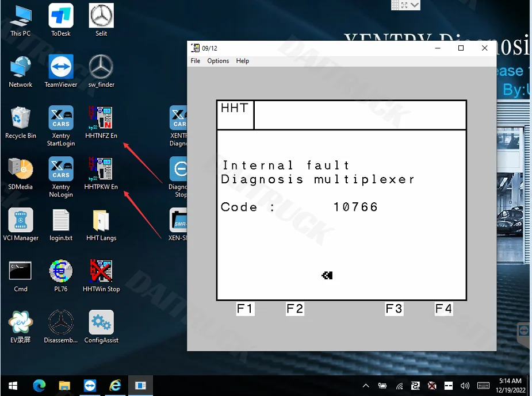Click the F2 softkey button
532x396 pixels.
[x=295, y=309]
